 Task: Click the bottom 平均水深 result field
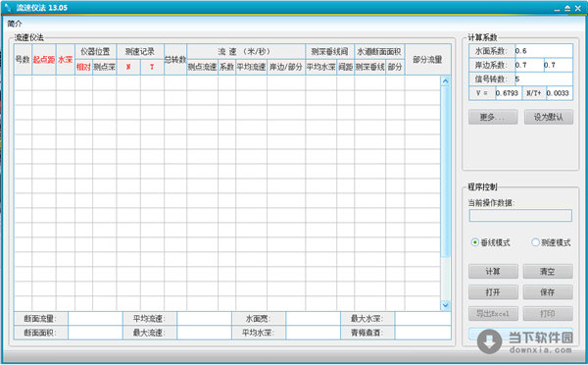[x=314, y=333]
